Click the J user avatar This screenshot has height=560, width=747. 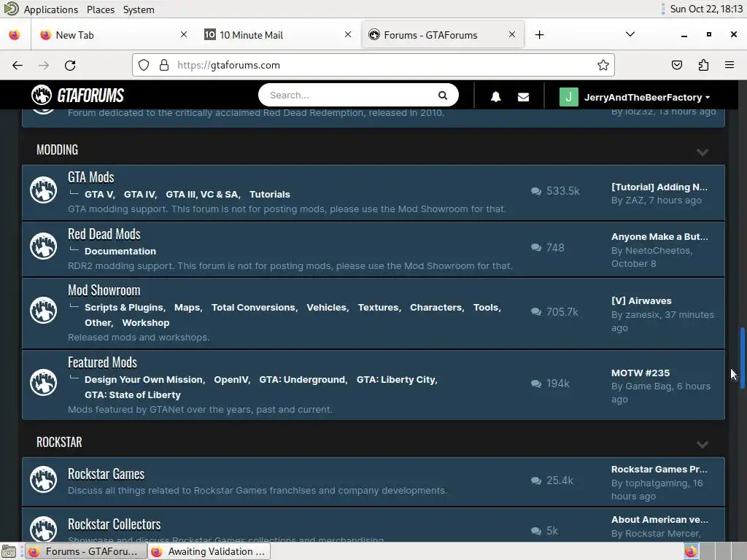click(568, 97)
